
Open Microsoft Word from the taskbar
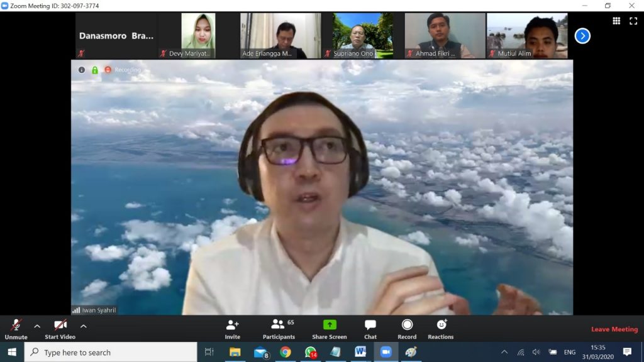[x=360, y=352]
